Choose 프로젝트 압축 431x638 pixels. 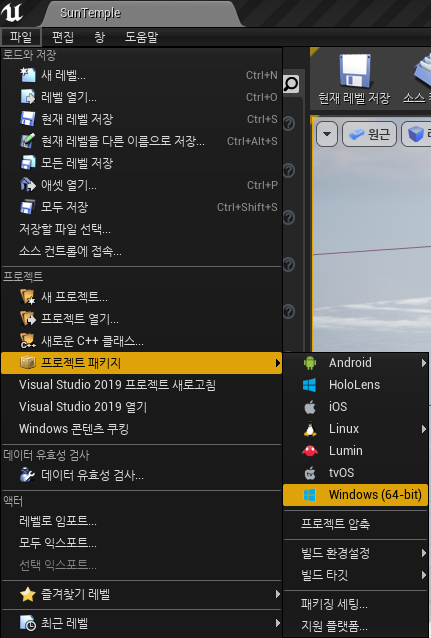tap(355, 523)
